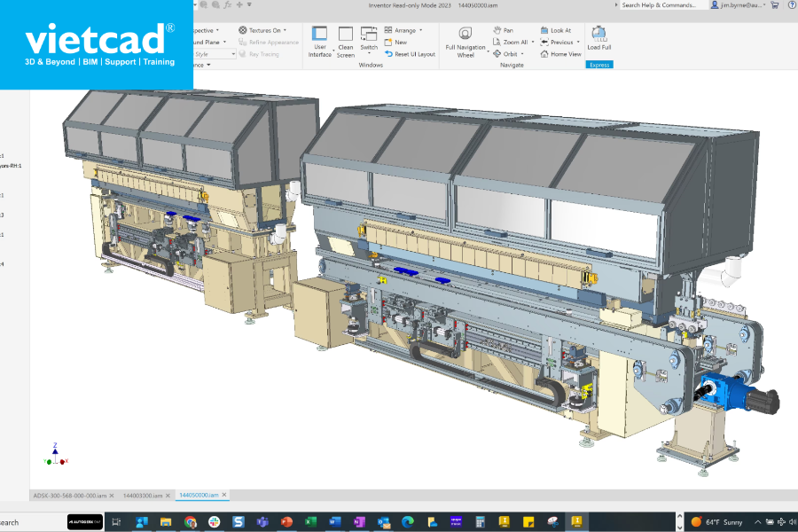Open Google Chrome from taskbar
This screenshot has width=798, height=532.
point(191,522)
